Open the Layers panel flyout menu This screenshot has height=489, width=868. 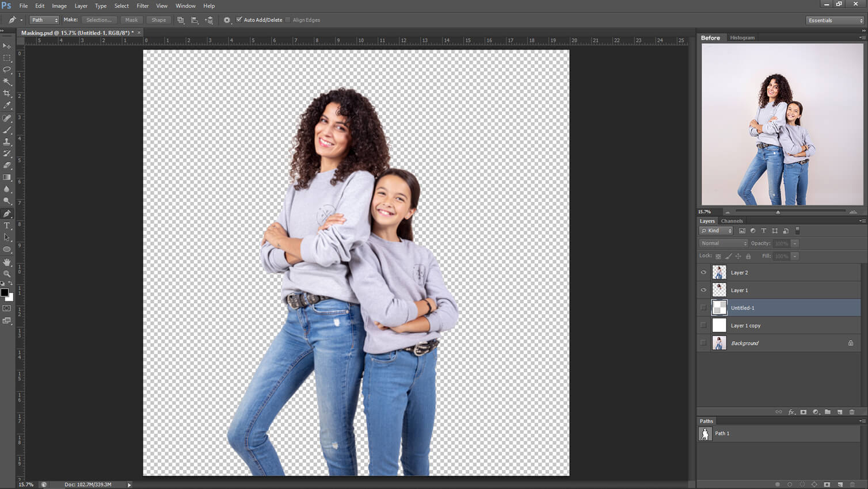pyautogui.click(x=862, y=221)
